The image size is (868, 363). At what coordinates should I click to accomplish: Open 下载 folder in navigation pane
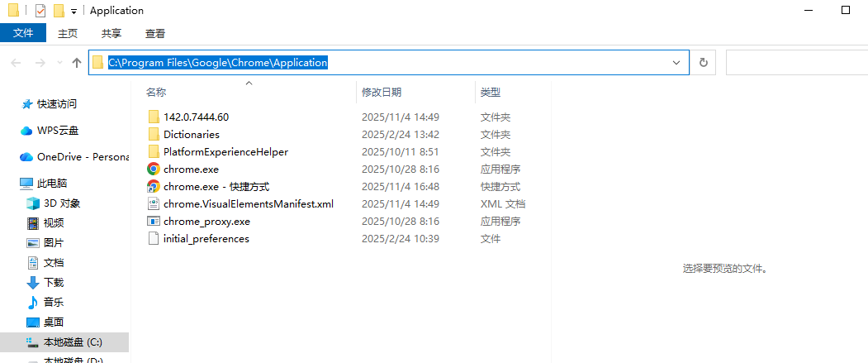(x=54, y=283)
